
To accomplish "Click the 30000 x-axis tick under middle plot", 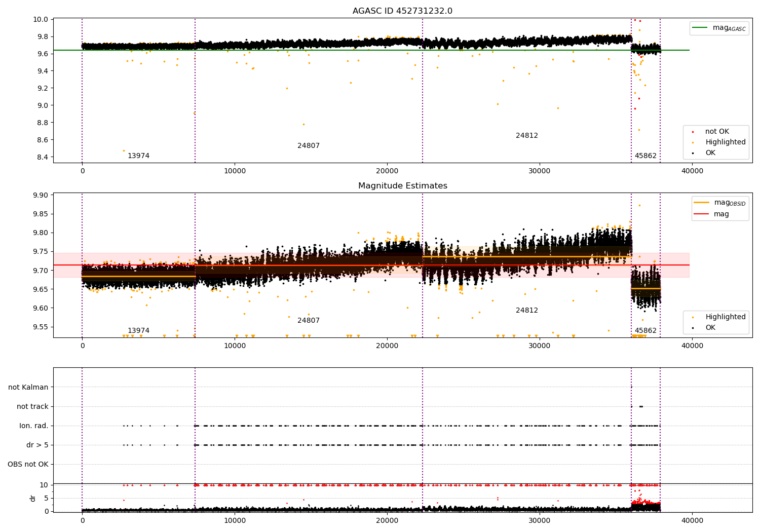I will [x=540, y=346].
